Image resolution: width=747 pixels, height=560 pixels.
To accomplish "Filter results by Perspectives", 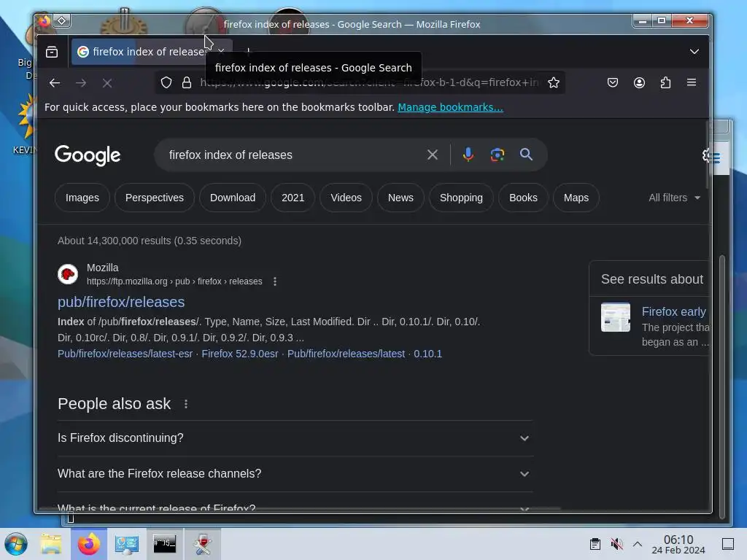I will [x=155, y=198].
